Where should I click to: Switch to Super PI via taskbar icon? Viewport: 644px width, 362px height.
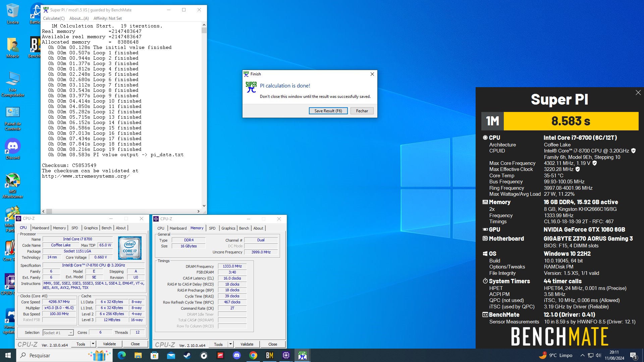pyautogui.click(x=303, y=355)
